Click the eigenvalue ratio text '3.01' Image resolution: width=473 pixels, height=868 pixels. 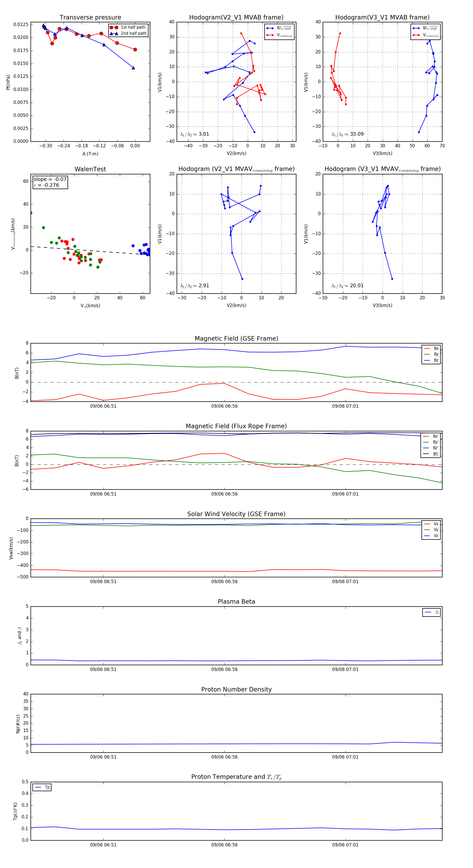(x=204, y=134)
